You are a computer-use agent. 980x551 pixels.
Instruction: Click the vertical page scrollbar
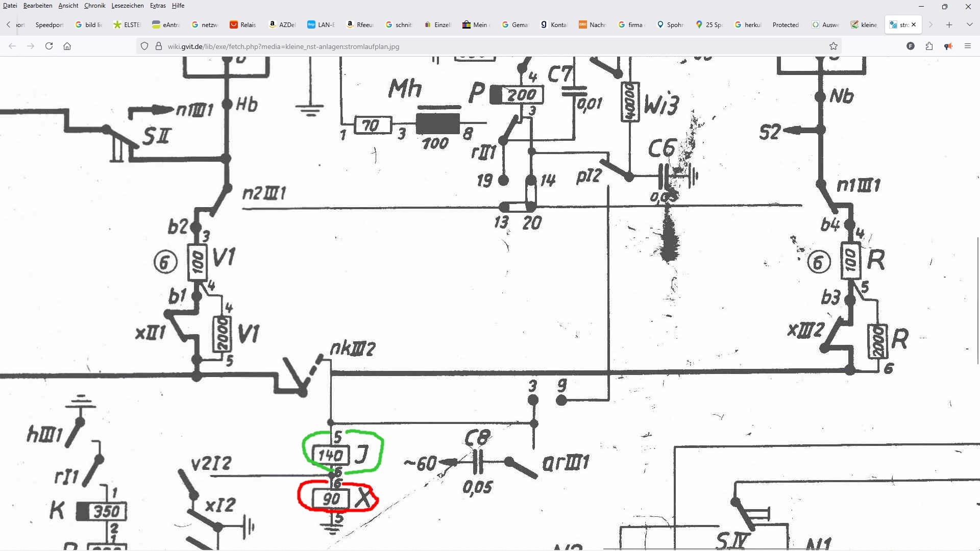coord(977,301)
